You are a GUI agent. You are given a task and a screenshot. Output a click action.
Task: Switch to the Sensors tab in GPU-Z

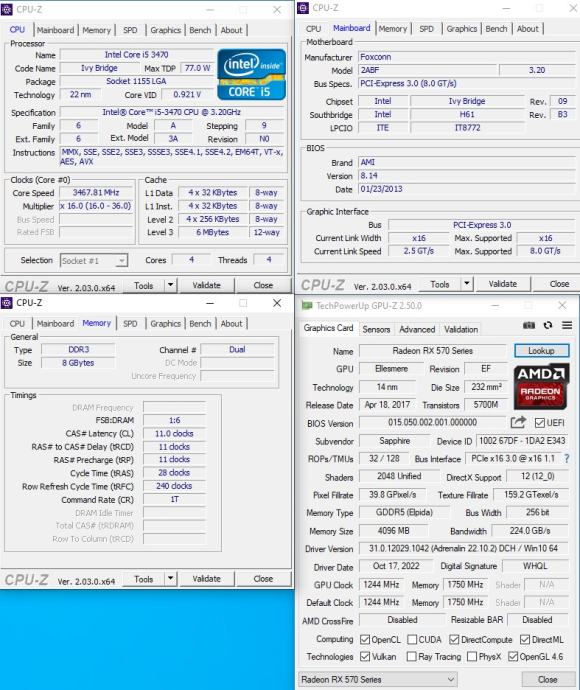coord(376,329)
